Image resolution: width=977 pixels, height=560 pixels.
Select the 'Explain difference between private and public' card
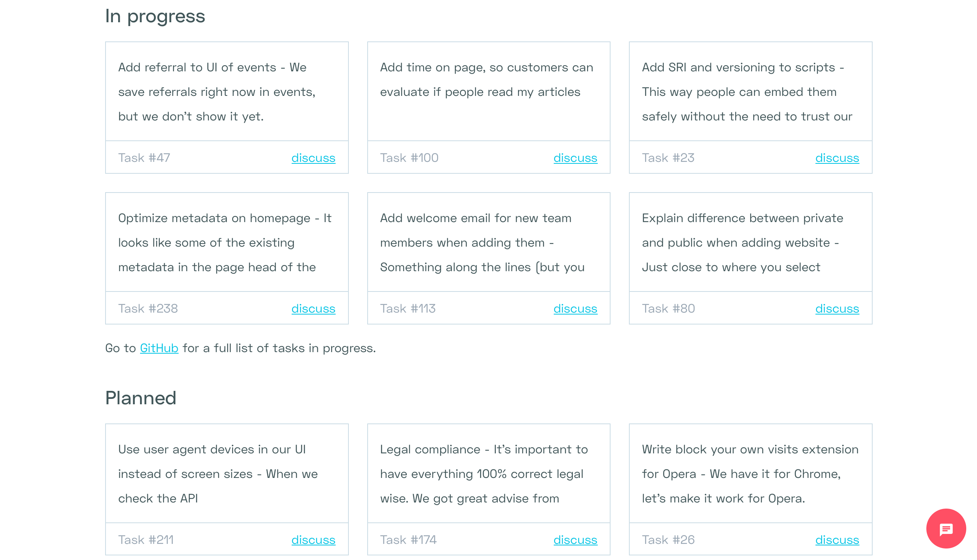pos(750,242)
